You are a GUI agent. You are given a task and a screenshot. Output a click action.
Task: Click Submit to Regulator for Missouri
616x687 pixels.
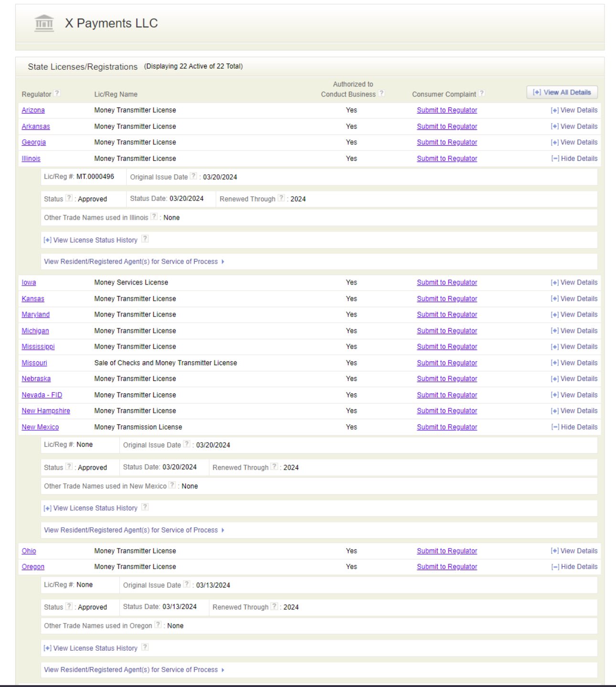[447, 363]
